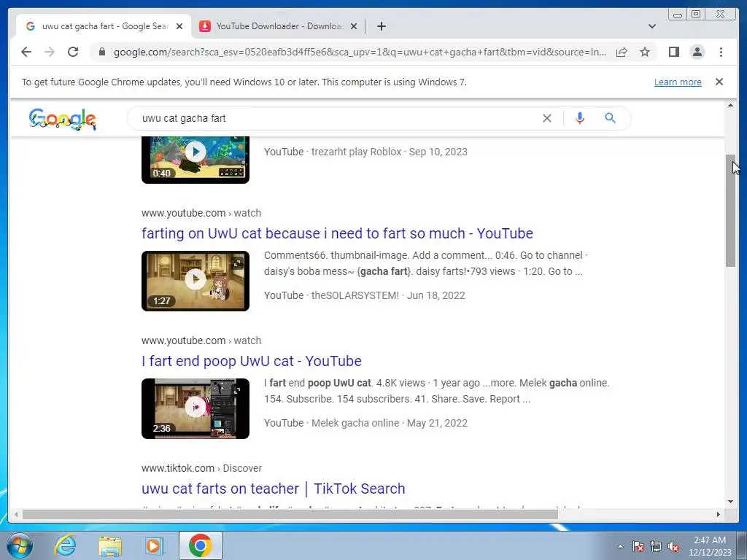Open the Chrome side panel icon
Screen dimensions: 747x560
coord(673,52)
